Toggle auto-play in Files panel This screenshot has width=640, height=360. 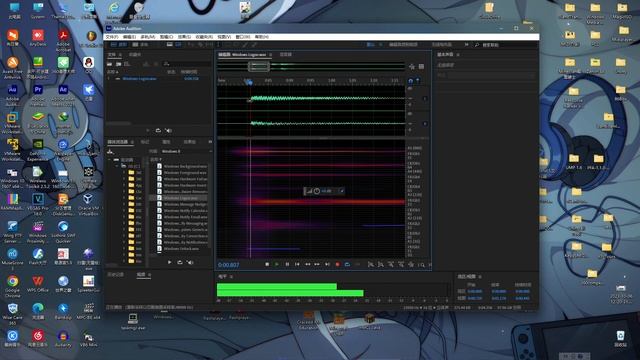coord(168,131)
